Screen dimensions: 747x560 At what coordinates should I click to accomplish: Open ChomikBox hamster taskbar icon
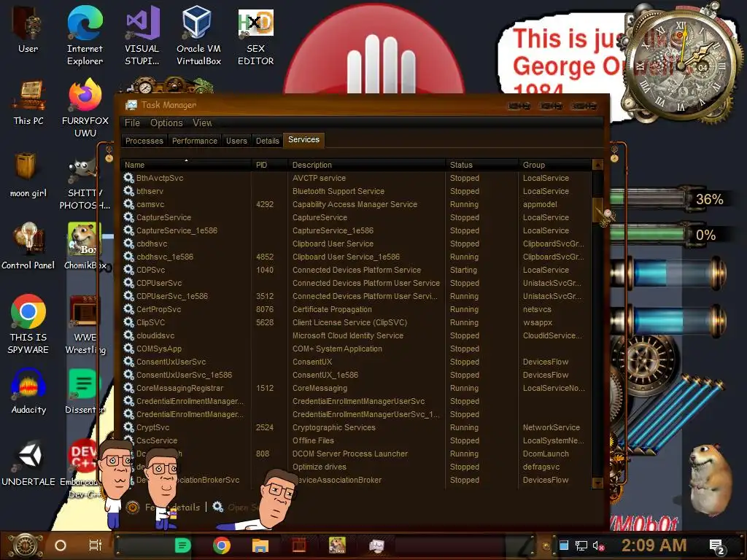tap(337, 545)
